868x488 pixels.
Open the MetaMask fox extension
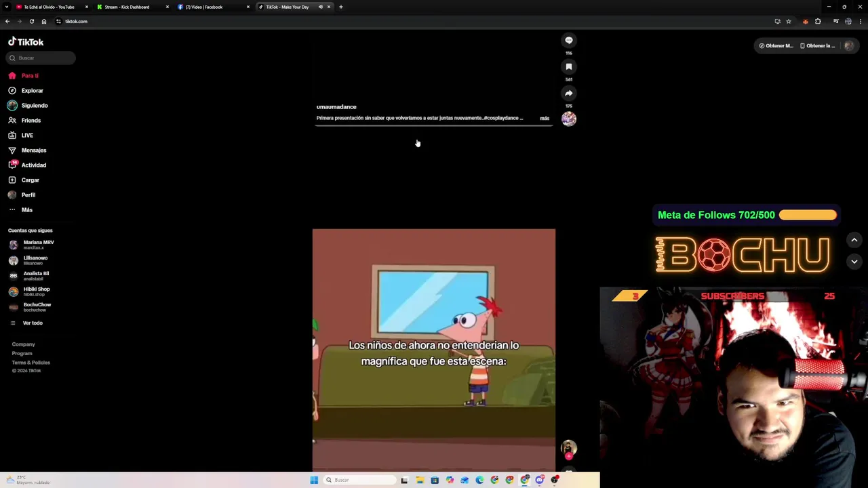pyautogui.click(x=806, y=21)
